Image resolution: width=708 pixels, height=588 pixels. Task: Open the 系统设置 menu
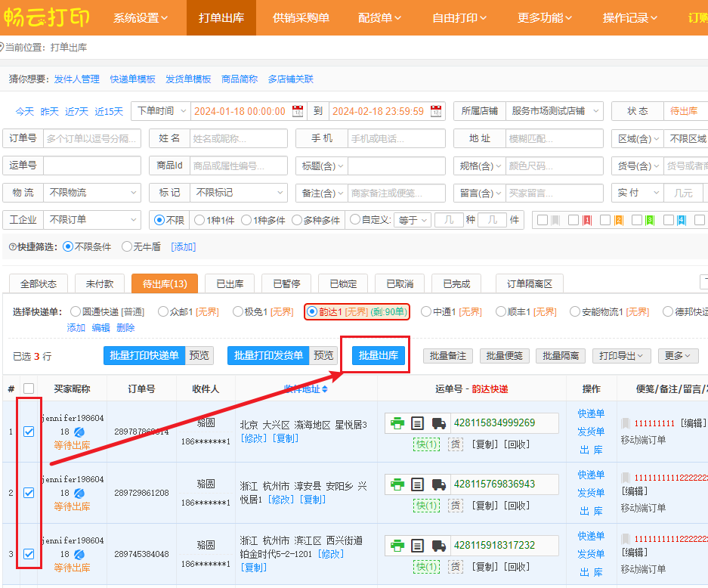pos(141,17)
